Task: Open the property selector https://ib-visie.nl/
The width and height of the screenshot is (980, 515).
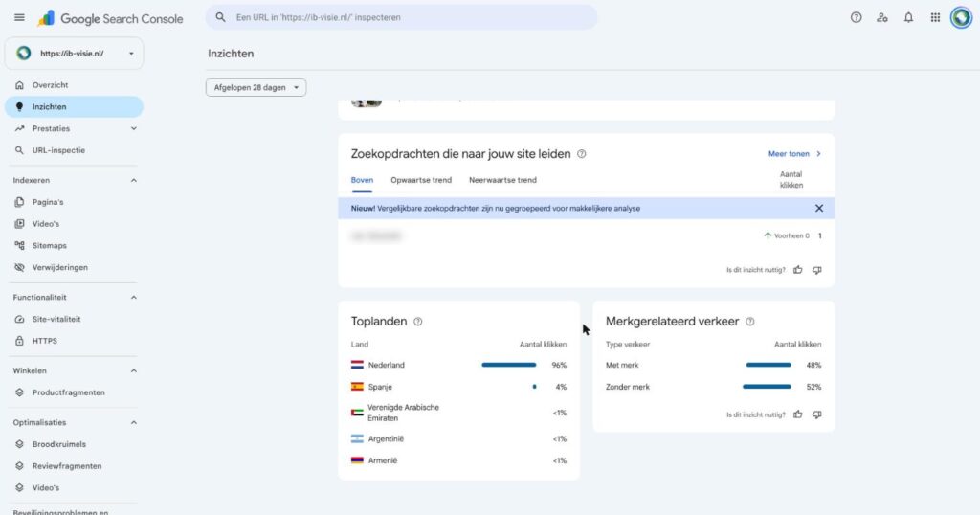Action: coord(75,53)
